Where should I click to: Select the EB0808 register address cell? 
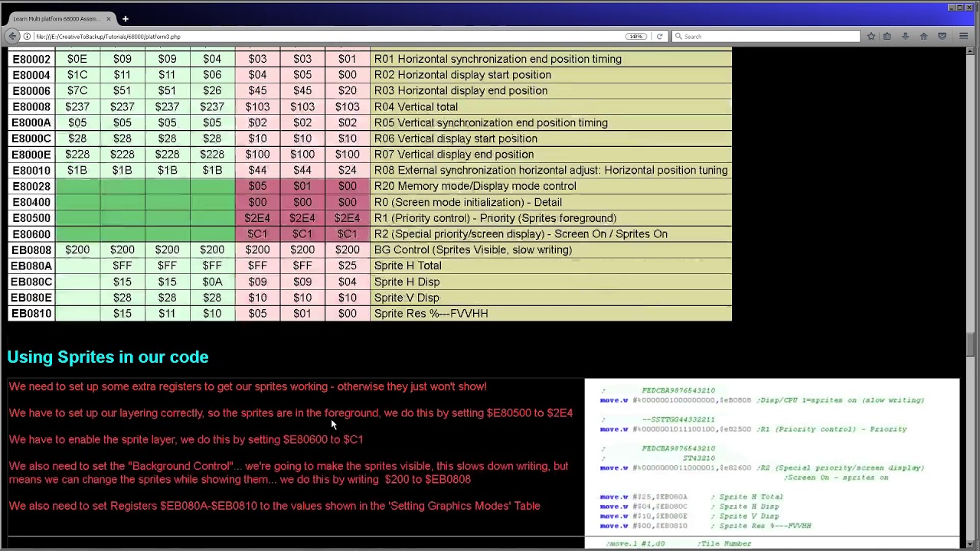pos(31,249)
